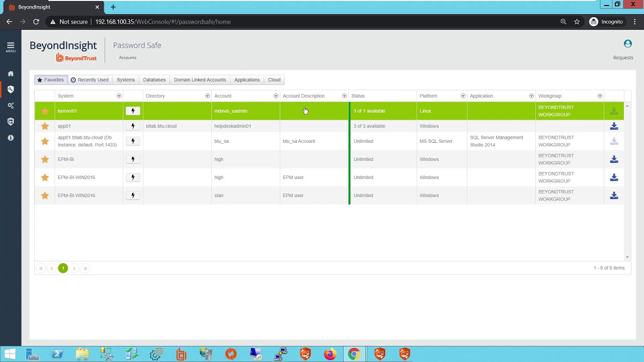
Task: Click the download icon in the stan row
Action: pos(614,196)
